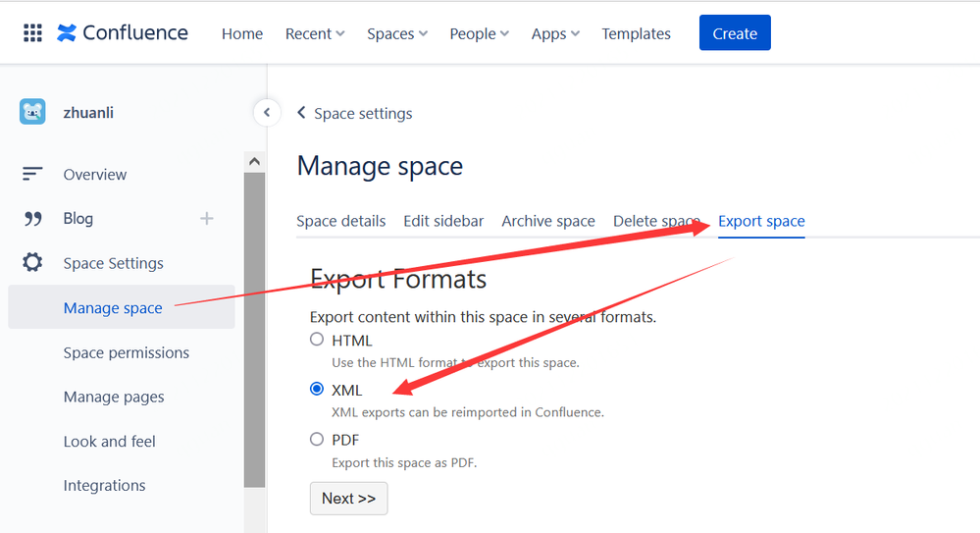Image resolution: width=980 pixels, height=533 pixels.
Task: Select the HTML export format
Action: click(x=317, y=339)
